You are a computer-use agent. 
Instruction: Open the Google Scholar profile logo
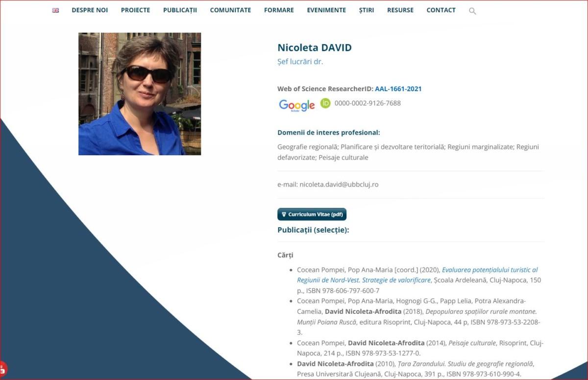(x=296, y=105)
